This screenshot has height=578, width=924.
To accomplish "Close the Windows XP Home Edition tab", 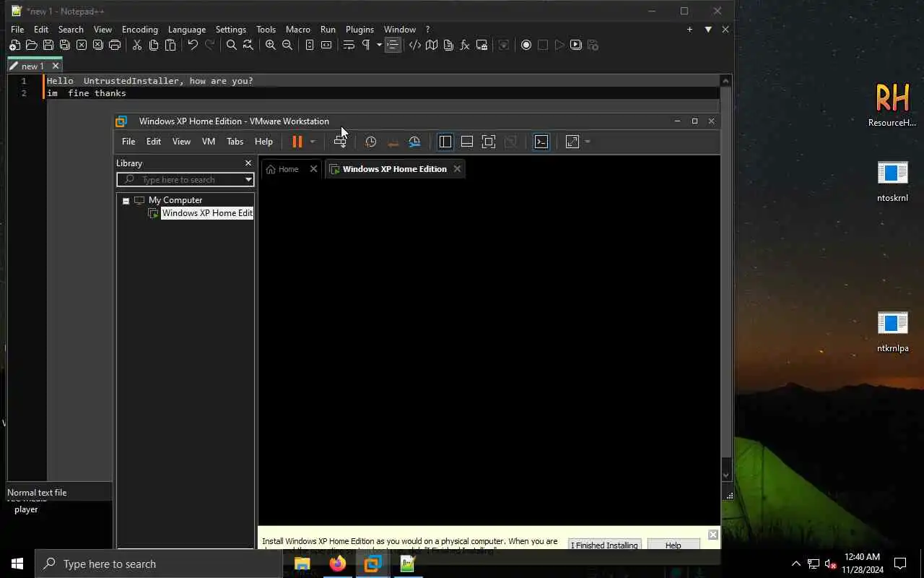I will pyautogui.click(x=457, y=169).
